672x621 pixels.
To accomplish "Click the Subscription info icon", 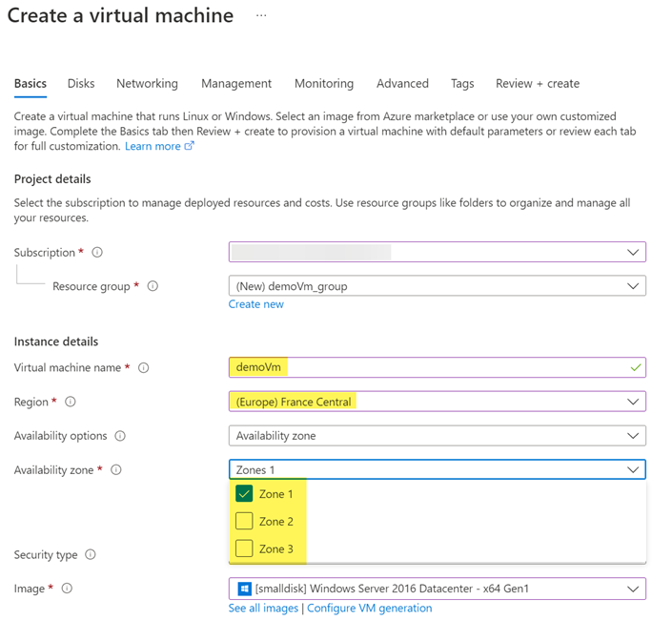I will [x=97, y=252].
